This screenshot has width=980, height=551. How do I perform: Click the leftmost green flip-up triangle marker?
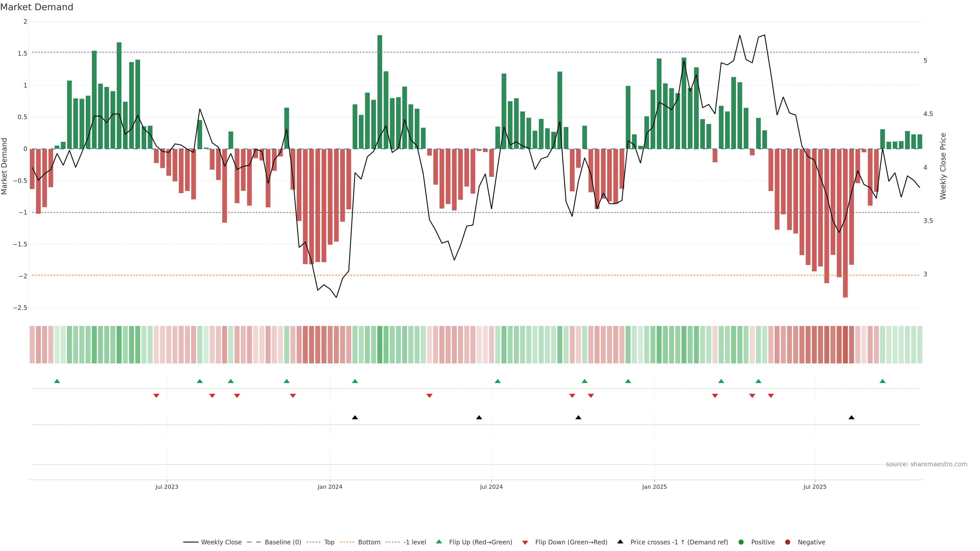coord(57,381)
